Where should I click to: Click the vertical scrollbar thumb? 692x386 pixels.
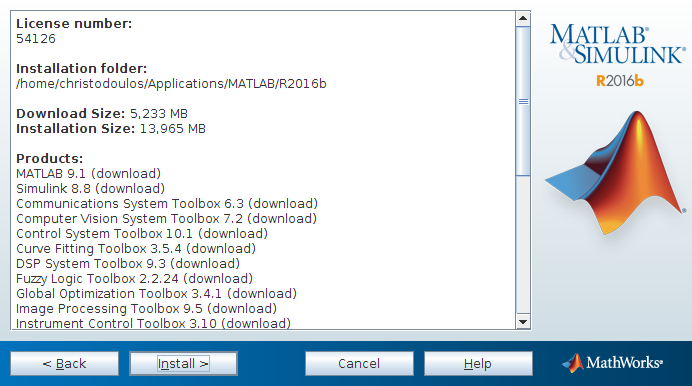[x=523, y=101]
